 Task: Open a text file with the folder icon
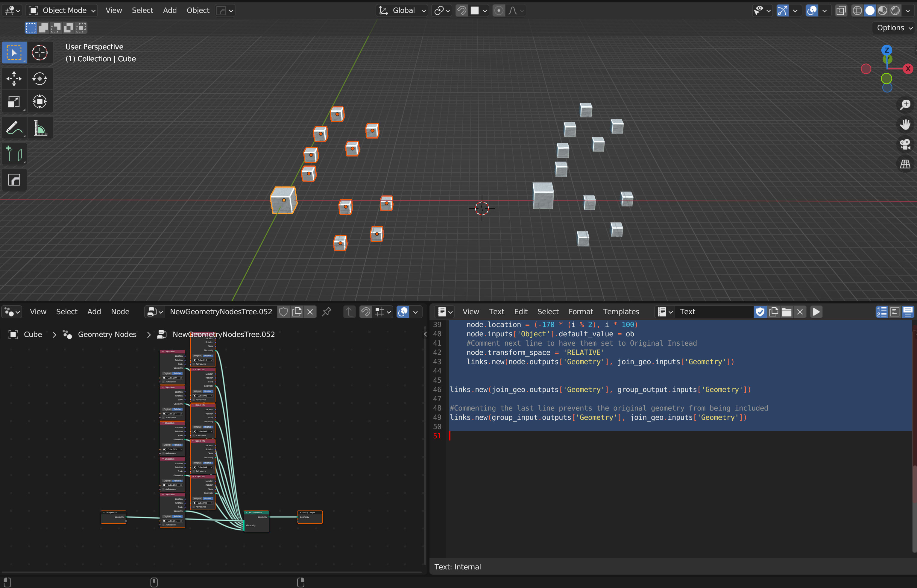[787, 312]
